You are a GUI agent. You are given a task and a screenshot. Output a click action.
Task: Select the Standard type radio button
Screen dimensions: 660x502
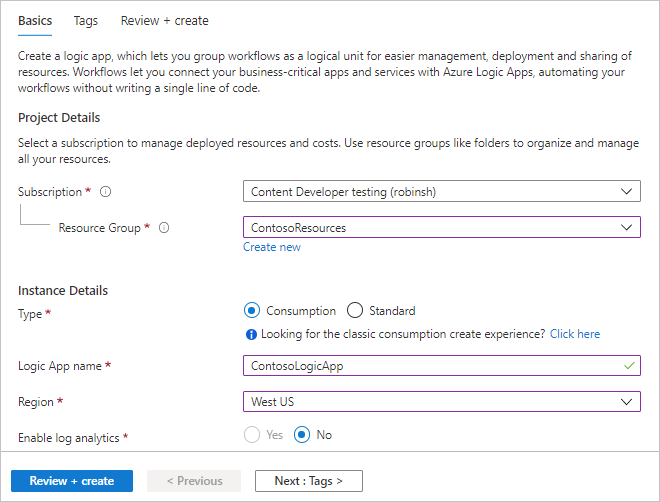(x=355, y=311)
